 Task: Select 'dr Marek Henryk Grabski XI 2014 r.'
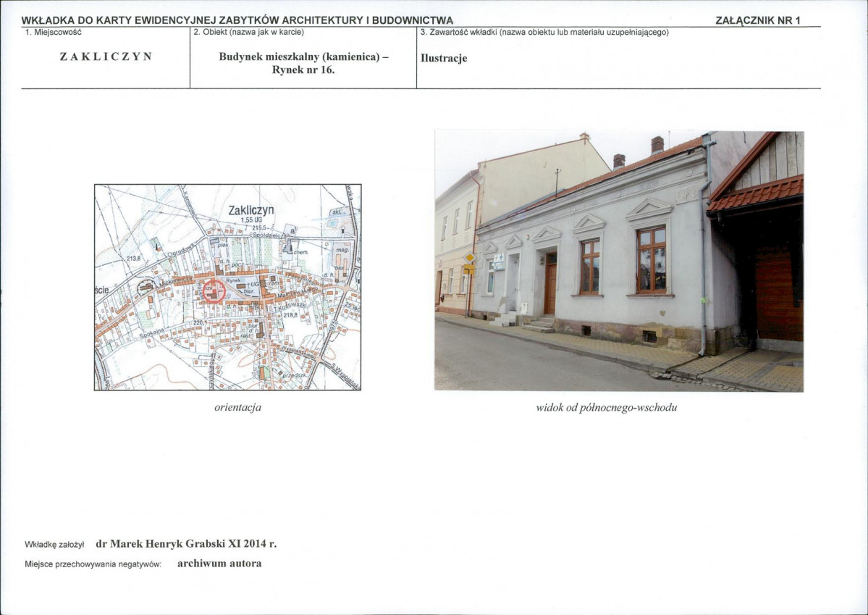click(186, 543)
